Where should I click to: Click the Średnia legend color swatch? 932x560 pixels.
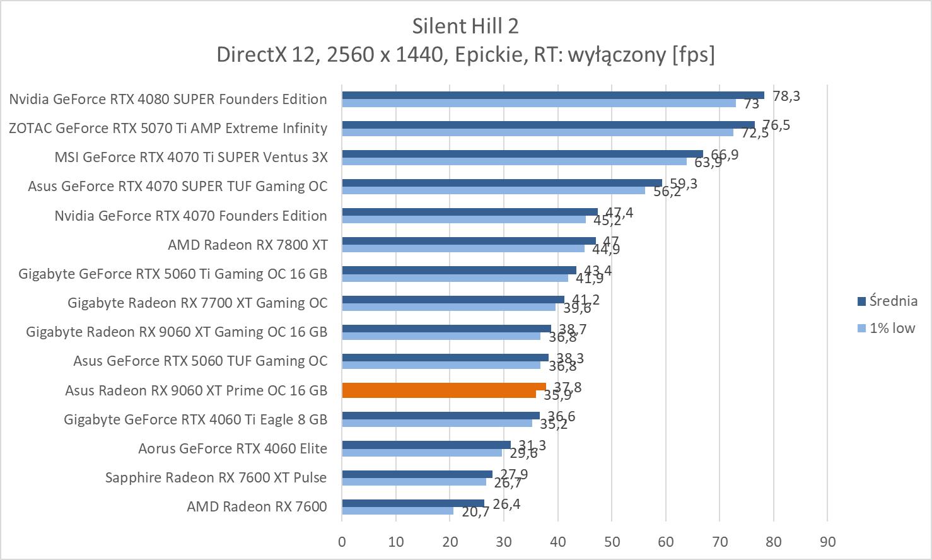[x=861, y=301]
